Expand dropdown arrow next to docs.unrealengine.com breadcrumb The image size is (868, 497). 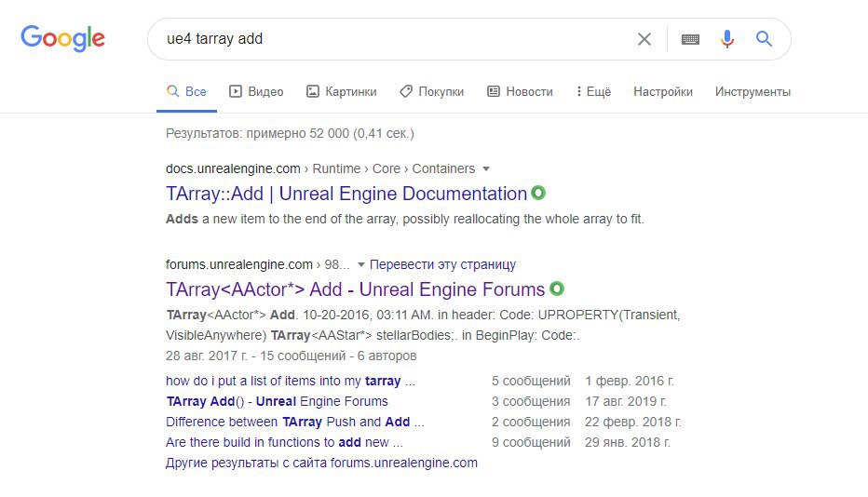point(486,168)
